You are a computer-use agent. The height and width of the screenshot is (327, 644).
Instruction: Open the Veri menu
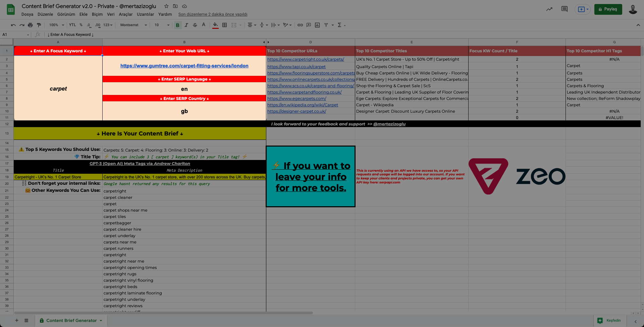(111, 14)
